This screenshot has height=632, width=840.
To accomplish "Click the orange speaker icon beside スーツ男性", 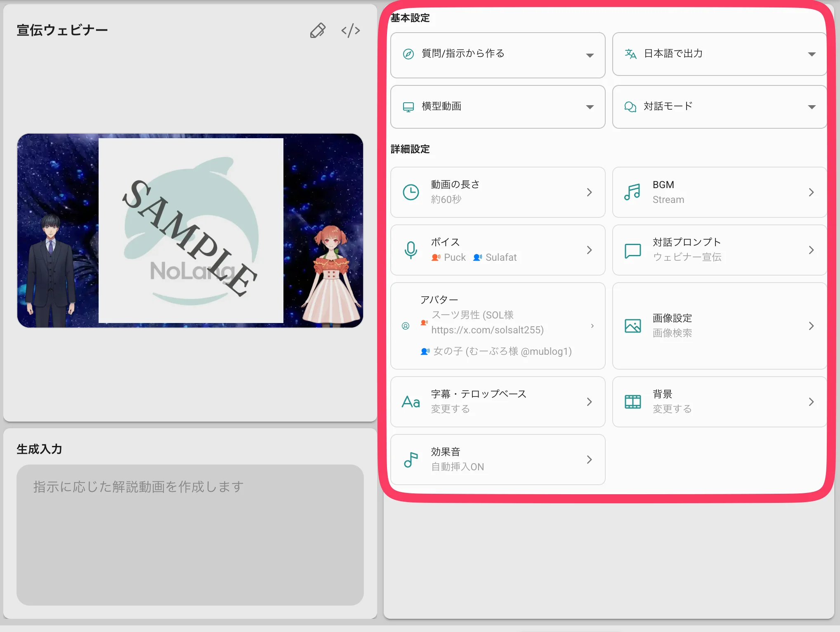I will pos(424,323).
